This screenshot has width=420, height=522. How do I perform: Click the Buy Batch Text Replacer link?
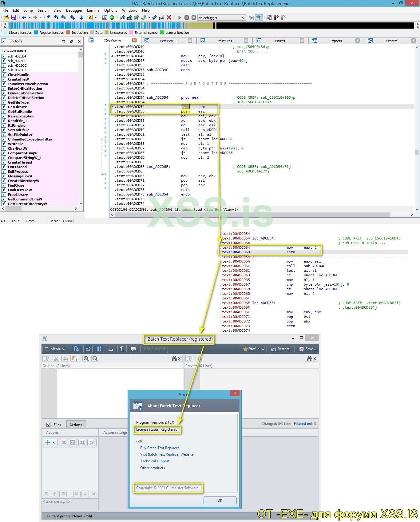[x=160, y=448]
